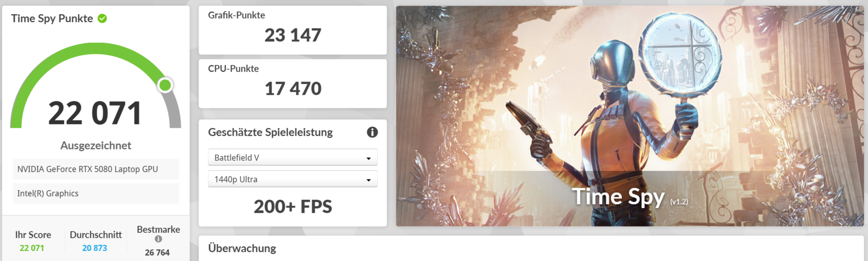Click the Überwachung section heading
Screen dimensions: 868x261
[x=242, y=248]
